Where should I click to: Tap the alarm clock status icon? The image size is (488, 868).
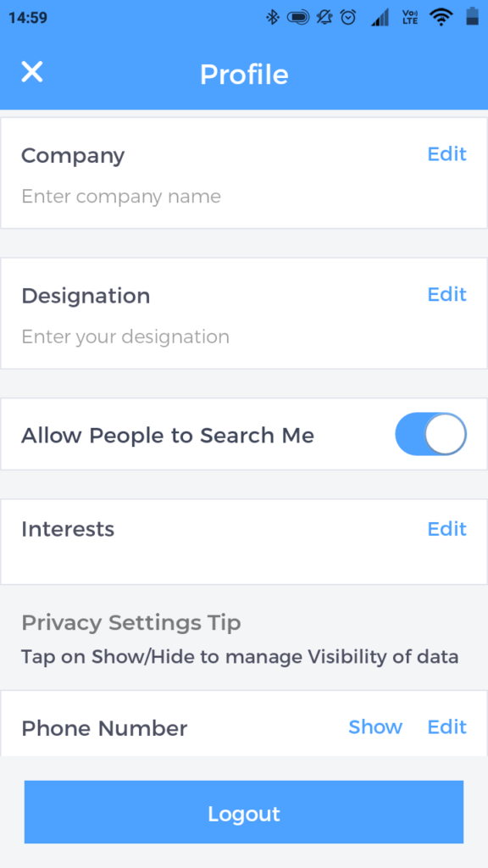point(347,16)
